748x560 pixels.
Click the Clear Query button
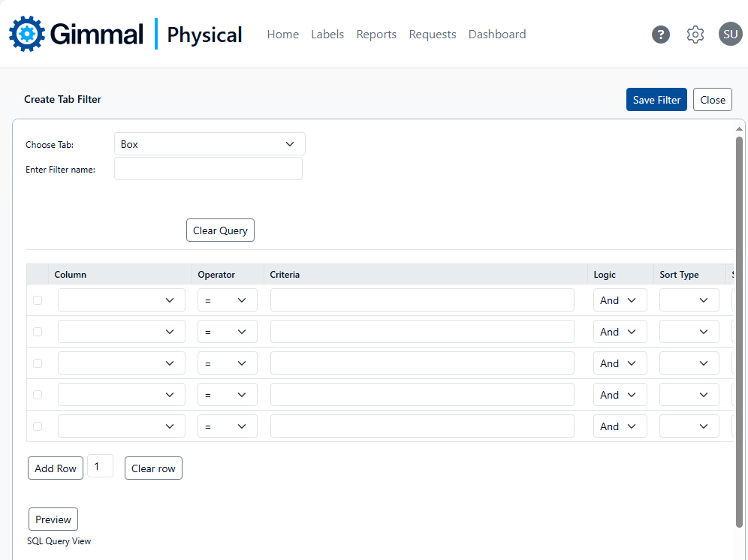tap(220, 230)
